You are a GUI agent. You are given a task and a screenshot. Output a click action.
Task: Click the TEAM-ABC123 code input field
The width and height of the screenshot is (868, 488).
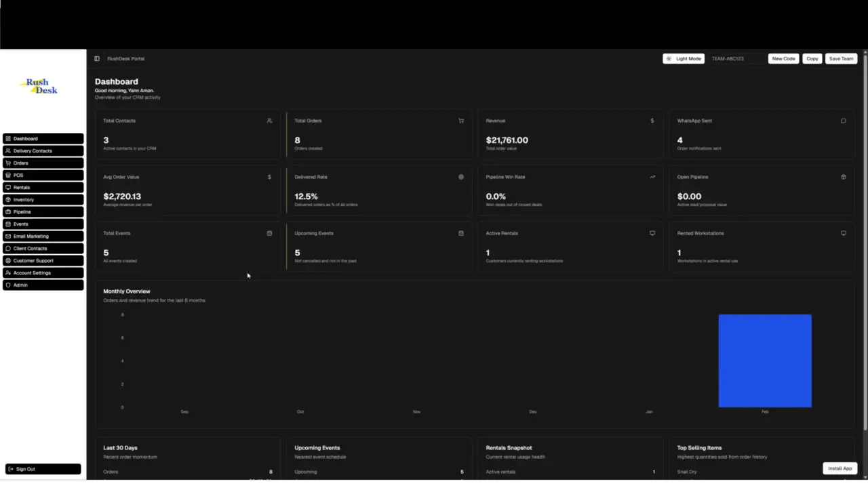click(736, 58)
